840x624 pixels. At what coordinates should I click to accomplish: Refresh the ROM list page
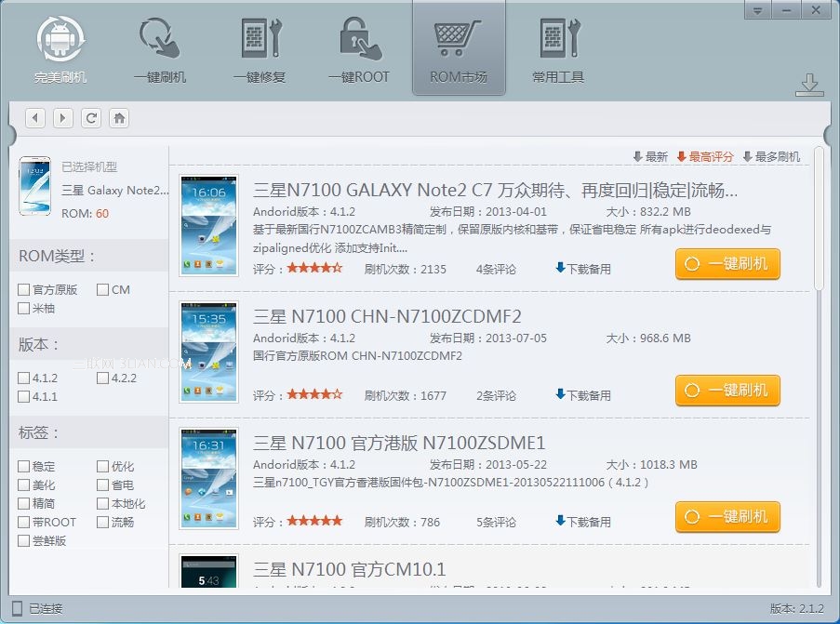pos(91,118)
